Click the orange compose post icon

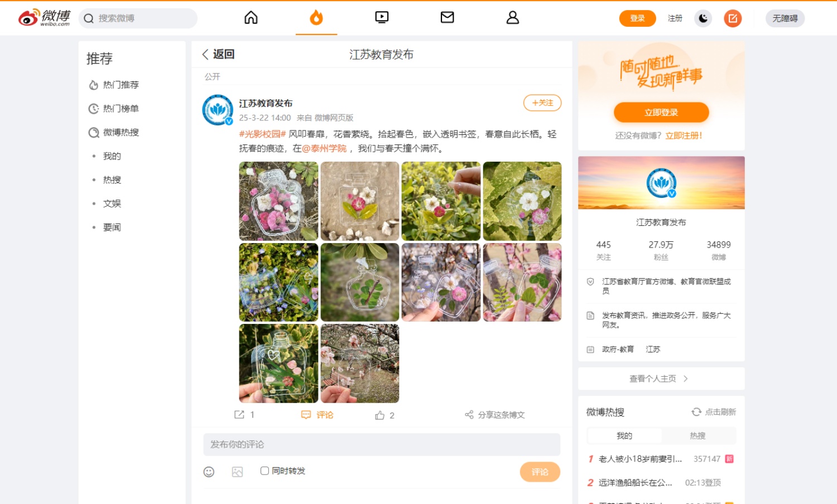[x=733, y=18]
